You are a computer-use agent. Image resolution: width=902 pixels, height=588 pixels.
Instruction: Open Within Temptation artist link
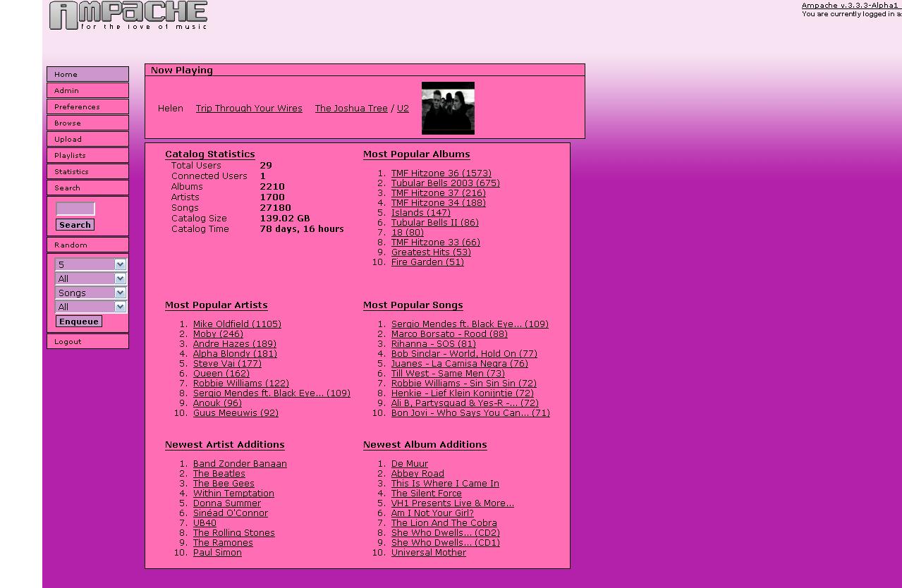point(233,494)
